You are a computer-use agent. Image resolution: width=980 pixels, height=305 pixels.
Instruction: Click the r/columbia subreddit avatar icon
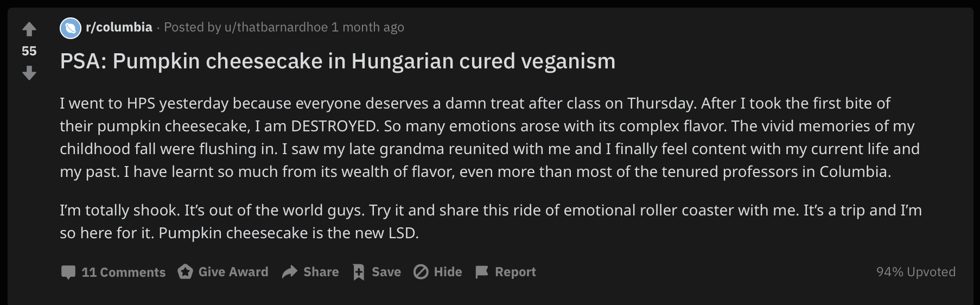(x=70, y=28)
